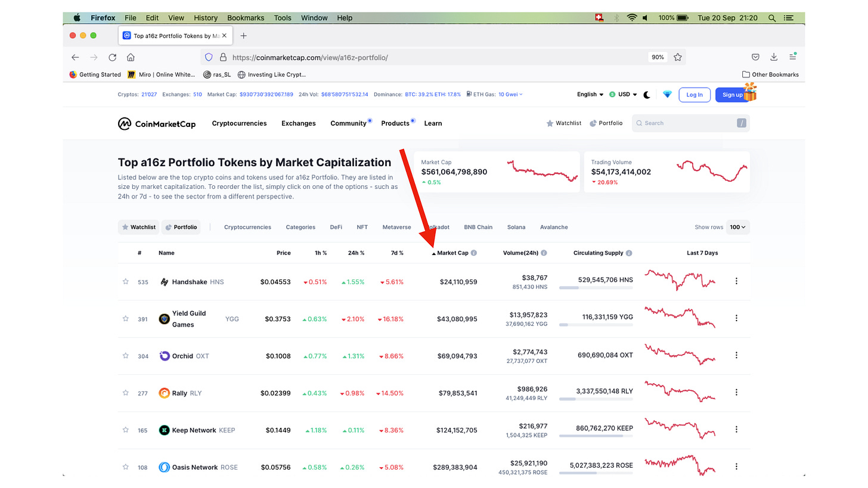Open more options for Rally row
The width and height of the screenshot is (868, 488).
pos(736,392)
